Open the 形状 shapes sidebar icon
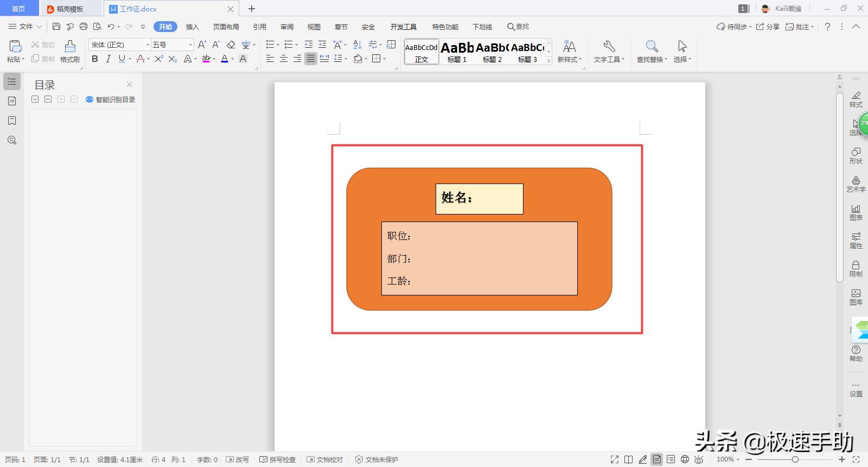 pos(856,156)
